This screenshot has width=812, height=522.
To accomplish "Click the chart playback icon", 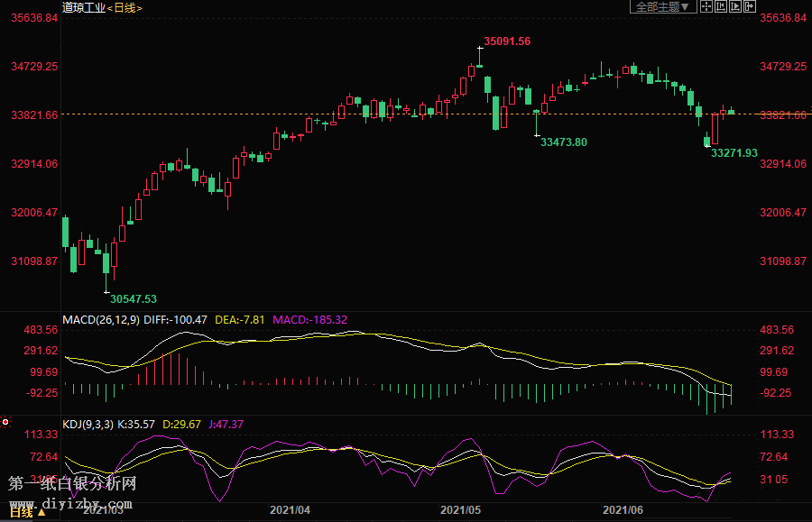I will [x=734, y=6].
